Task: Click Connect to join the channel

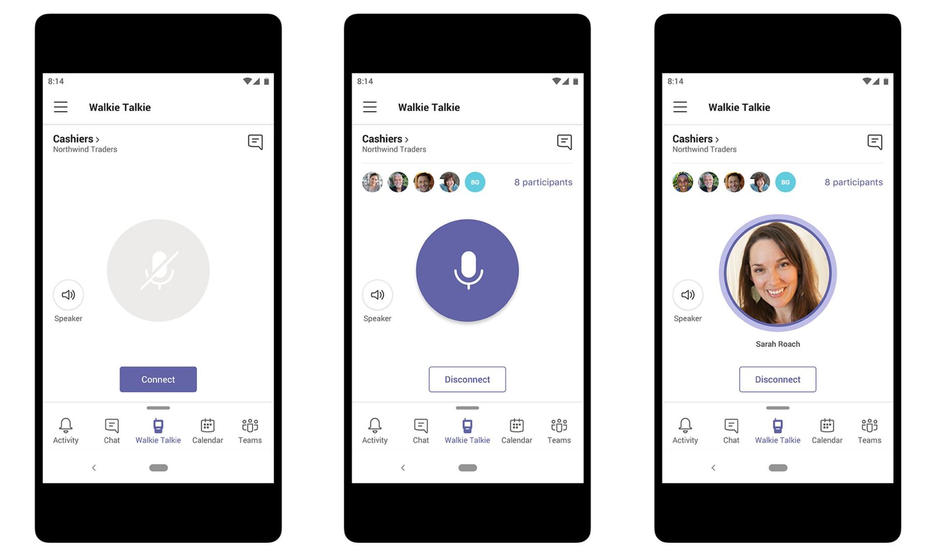Action: pyautogui.click(x=157, y=379)
